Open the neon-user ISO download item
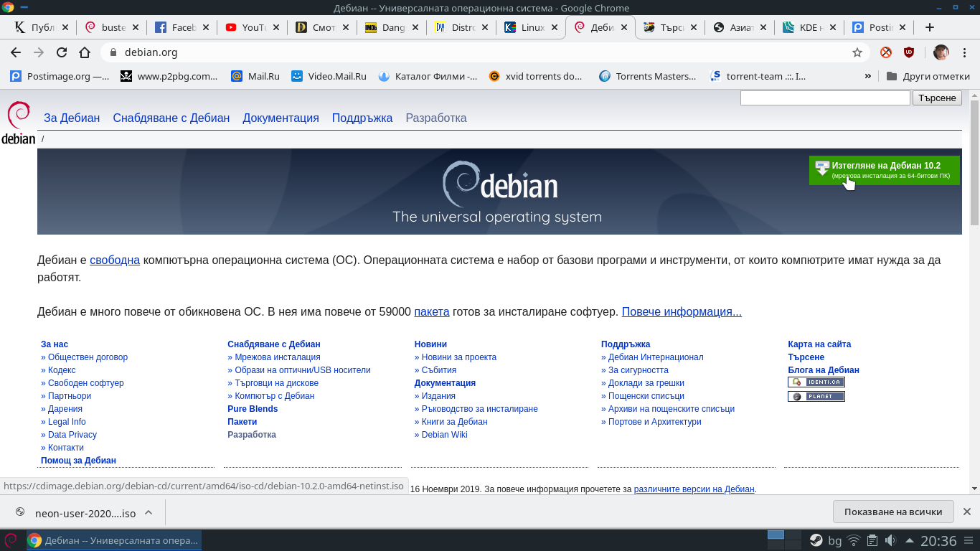This screenshot has width=980, height=551. [x=76, y=512]
